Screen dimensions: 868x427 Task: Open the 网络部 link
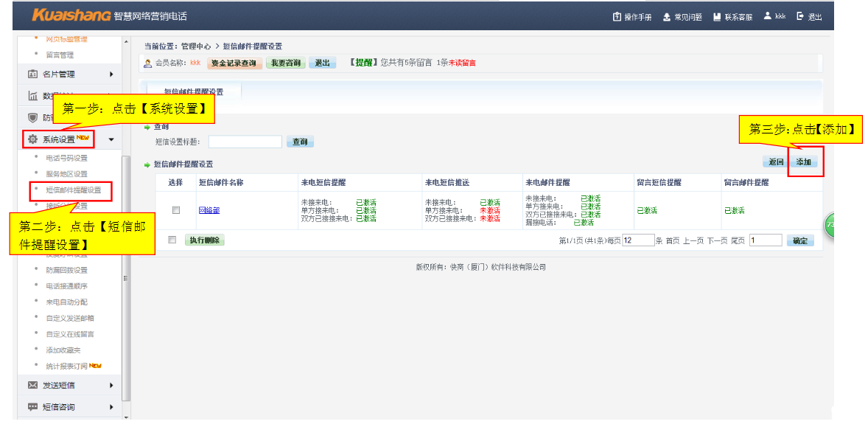209,211
